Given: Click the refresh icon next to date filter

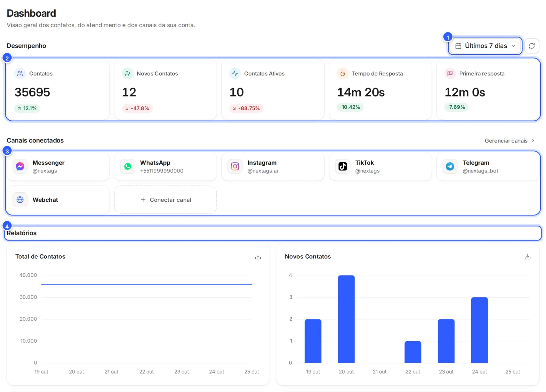Looking at the screenshot, I should point(531,46).
